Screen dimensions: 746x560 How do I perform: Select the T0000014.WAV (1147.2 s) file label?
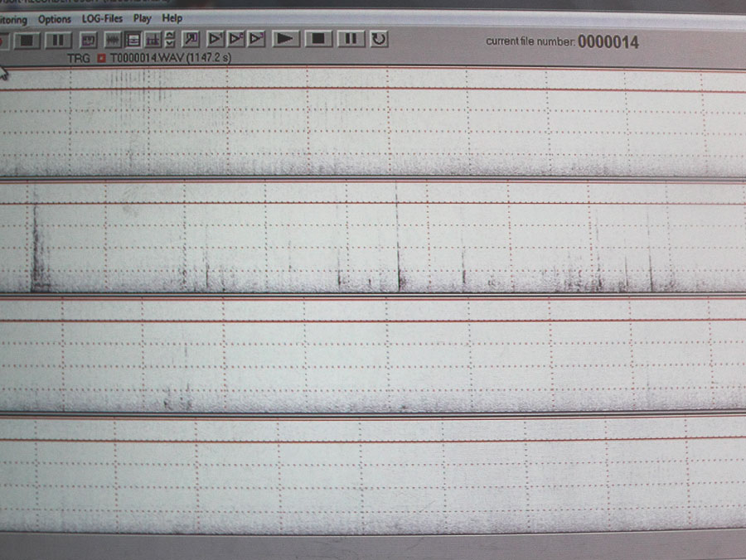tap(171, 58)
